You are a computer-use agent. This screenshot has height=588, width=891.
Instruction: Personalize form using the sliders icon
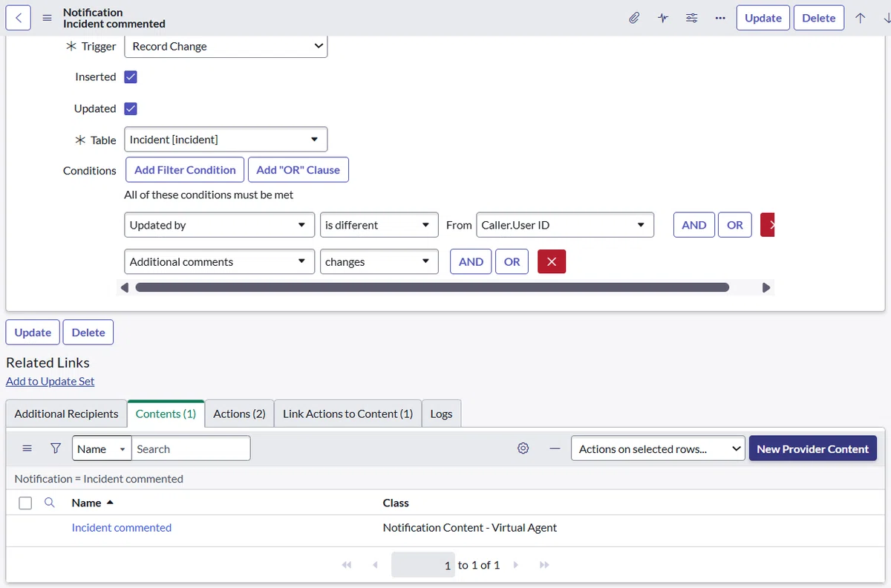691,18
